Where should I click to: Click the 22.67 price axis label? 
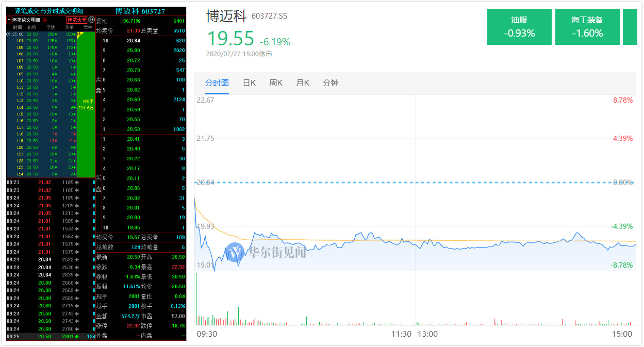click(x=205, y=100)
